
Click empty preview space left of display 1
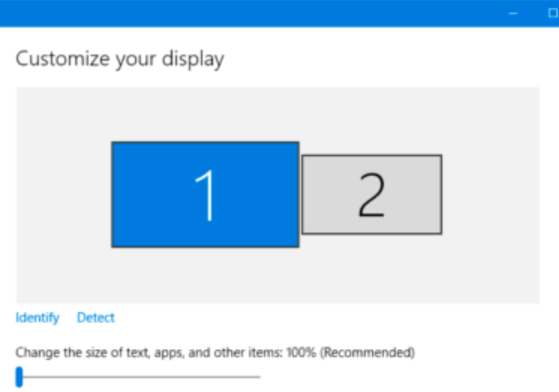63,195
